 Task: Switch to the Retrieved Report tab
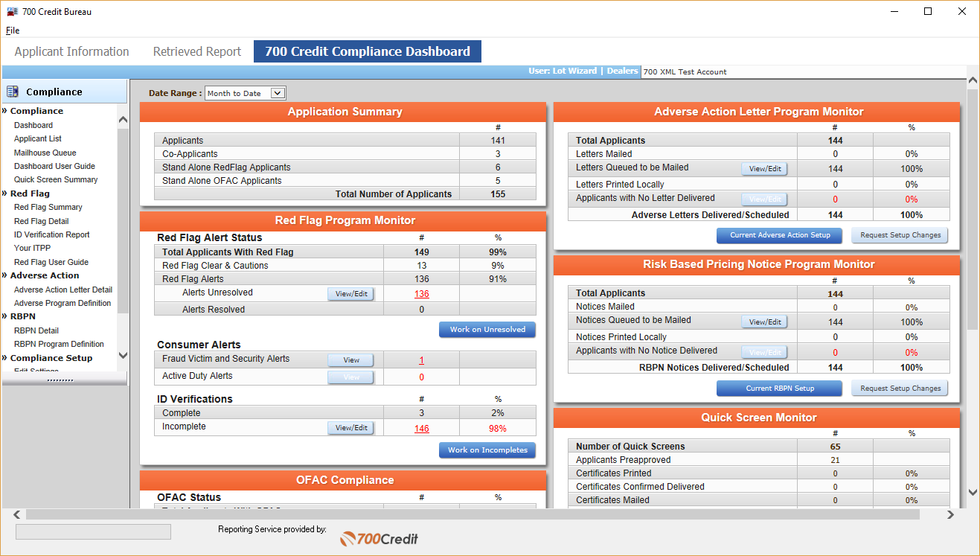pyautogui.click(x=196, y=51)
